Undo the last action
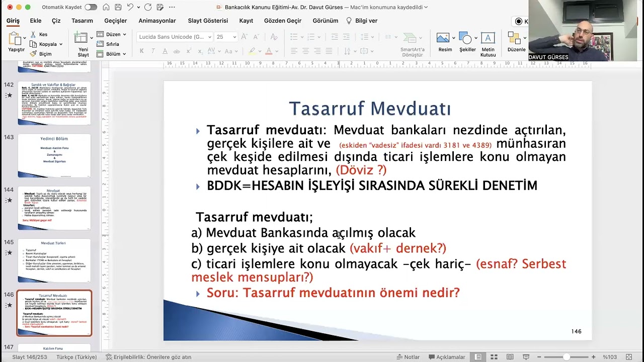 tap(130, 7)
